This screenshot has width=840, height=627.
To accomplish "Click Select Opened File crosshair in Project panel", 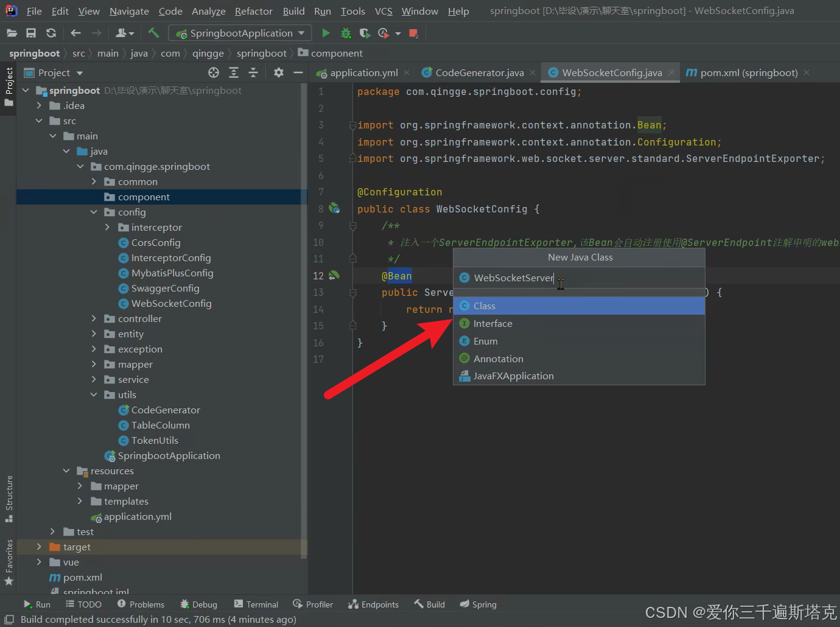I will [213, 72].
